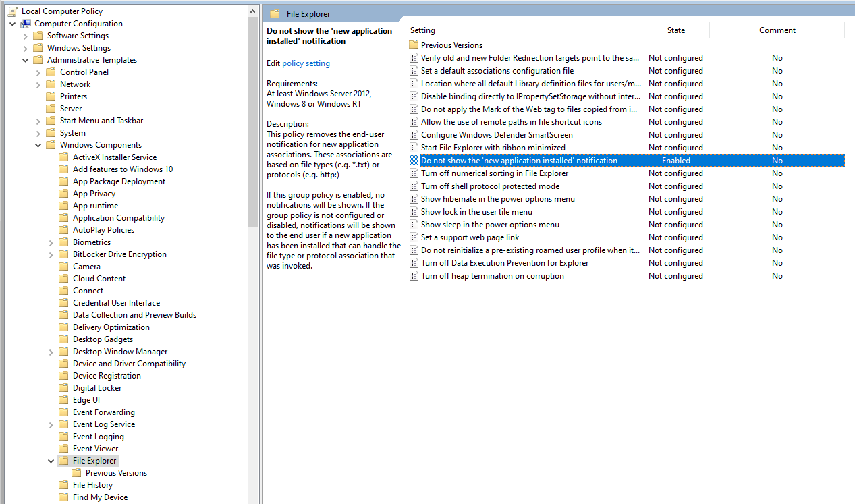The width and height of the screenshot is (855, 504).
Task: Click the policy icon for Set a support web page link
Action: tap(414, 237)
